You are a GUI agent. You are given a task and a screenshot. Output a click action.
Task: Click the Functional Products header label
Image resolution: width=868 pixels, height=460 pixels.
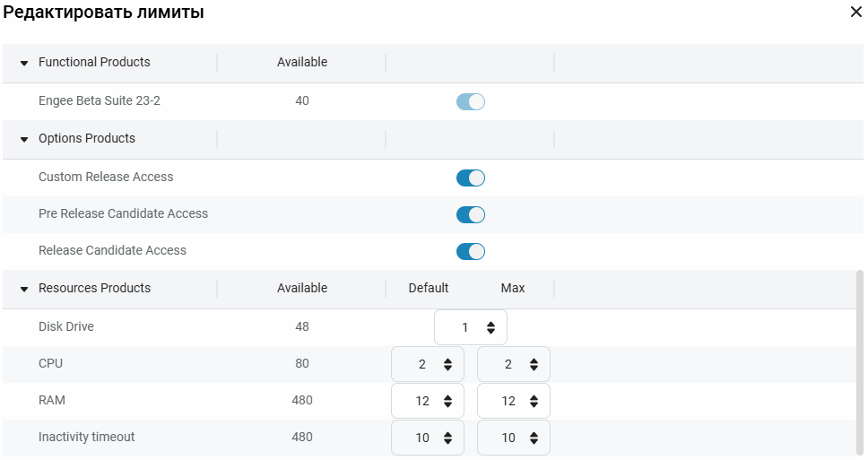pos(94,62)
